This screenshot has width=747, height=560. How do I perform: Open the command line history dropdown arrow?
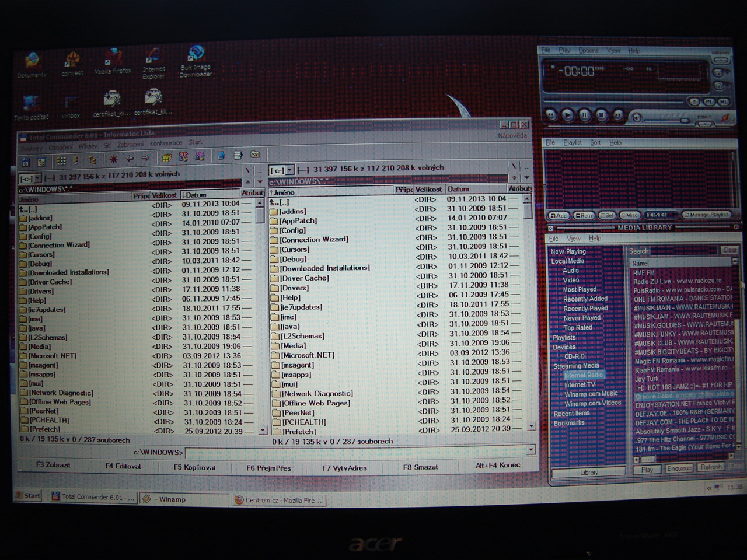(530, 450)
